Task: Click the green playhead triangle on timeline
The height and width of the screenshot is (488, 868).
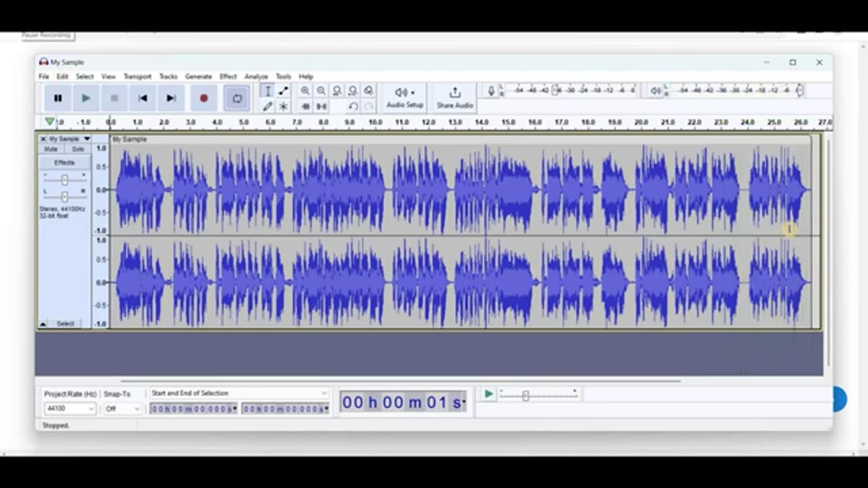Action: tap(50, 122)
